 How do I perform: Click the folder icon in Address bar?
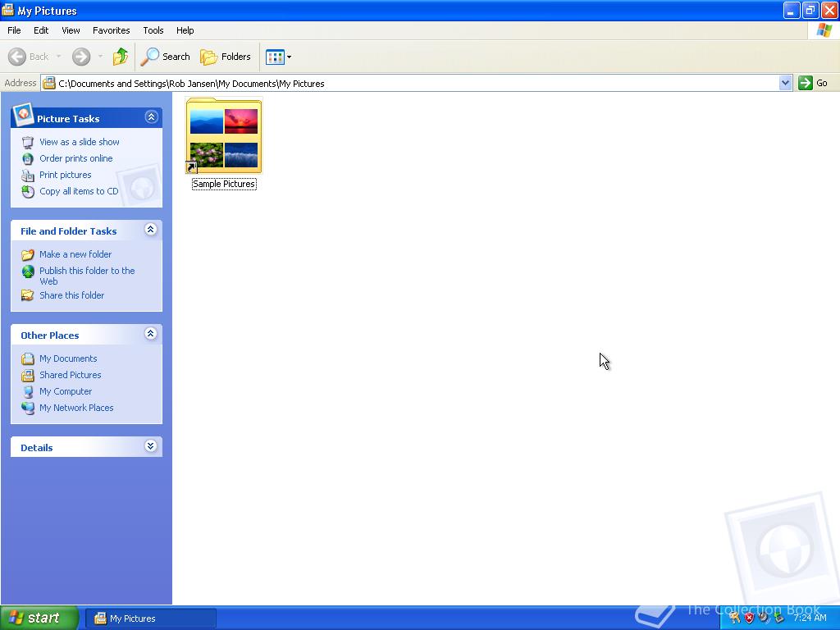[x=49, y=83]
